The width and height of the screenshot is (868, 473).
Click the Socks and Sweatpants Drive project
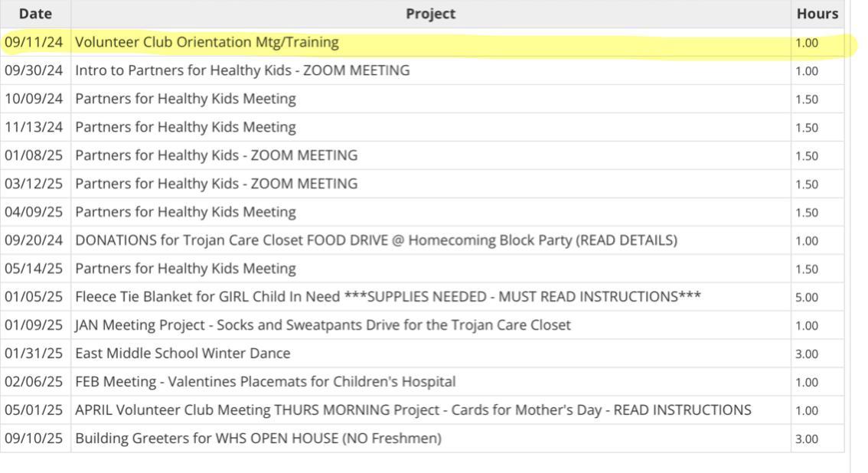pyautogui.click(x=322, y=325)
